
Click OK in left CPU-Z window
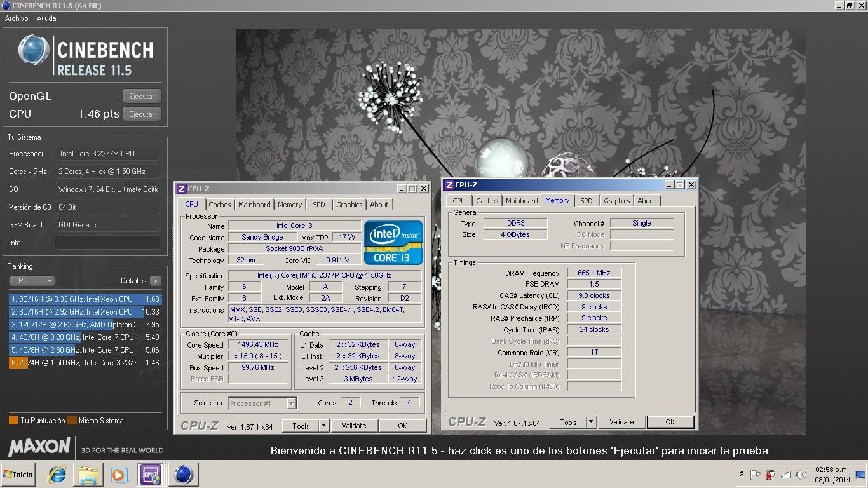tap(402, 426)
